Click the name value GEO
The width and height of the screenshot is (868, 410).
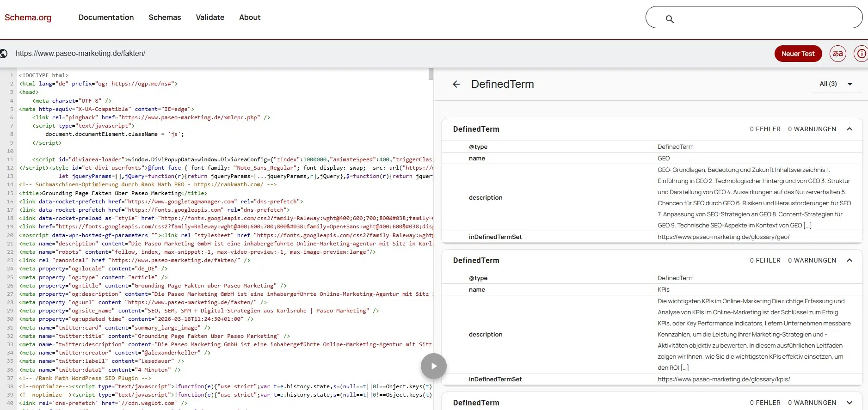coord(664,158)
